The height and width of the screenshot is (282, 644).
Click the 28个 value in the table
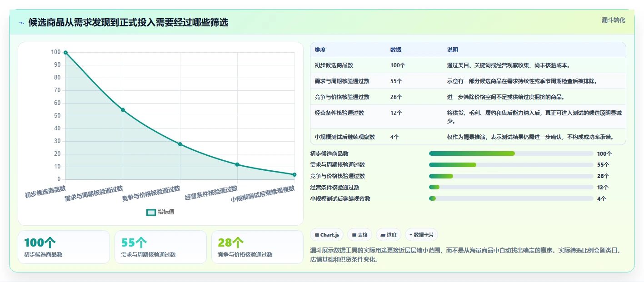(x=396, y=97)
